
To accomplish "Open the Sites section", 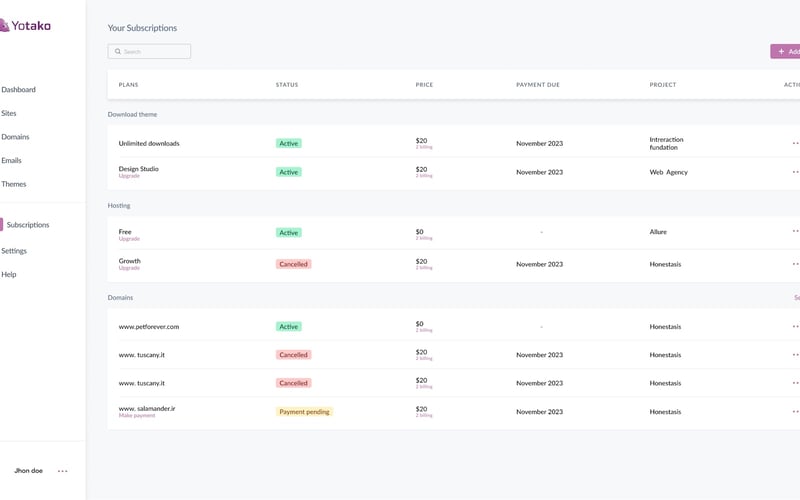I will (10, 113).
